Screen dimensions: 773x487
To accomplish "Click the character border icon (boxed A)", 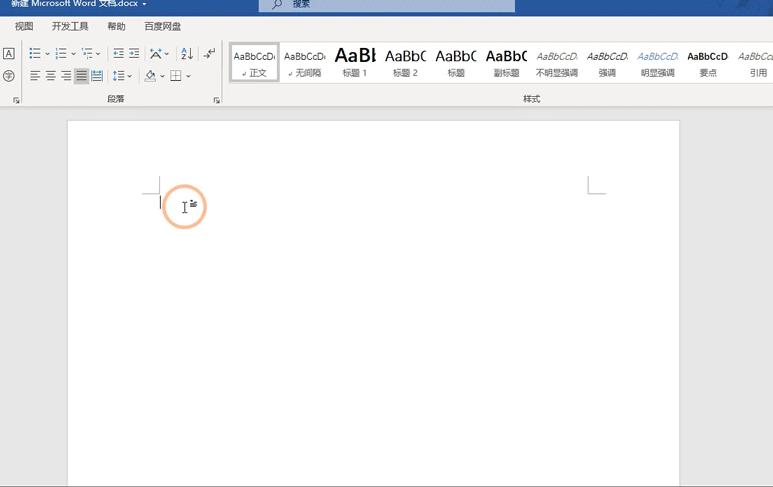I will point(9,54).
